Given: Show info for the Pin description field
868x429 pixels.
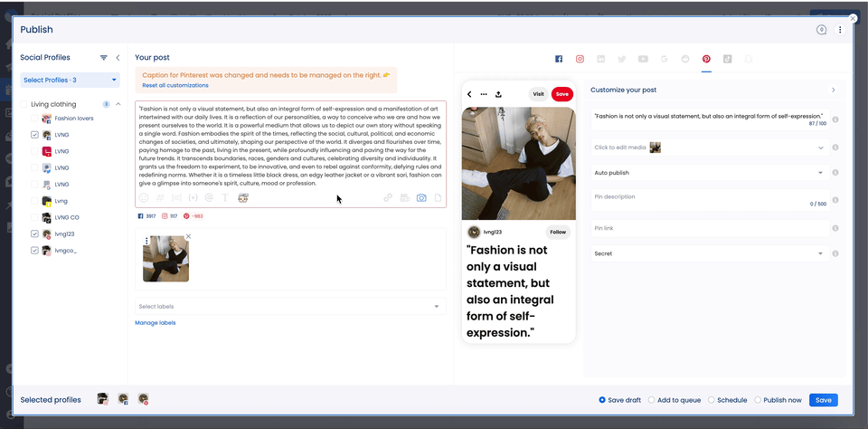Looking at the screenshot, I should pyautogui.click(x=835, y=200).
